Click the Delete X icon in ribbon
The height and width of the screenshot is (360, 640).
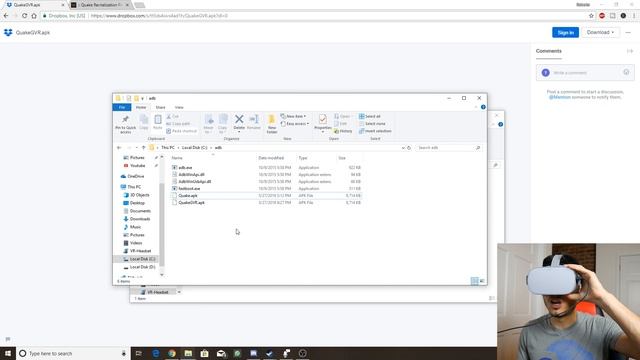click(x=239, y=119)
